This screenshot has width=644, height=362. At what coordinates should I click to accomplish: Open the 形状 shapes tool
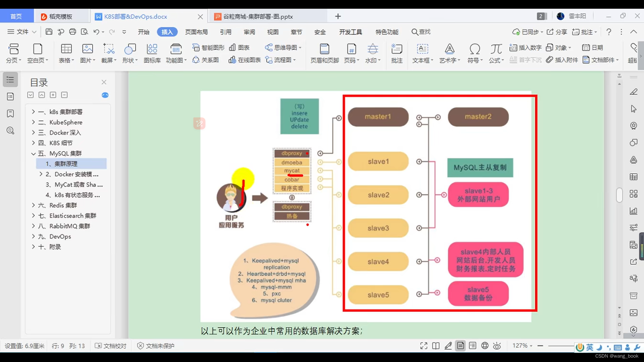pos(130,53)
